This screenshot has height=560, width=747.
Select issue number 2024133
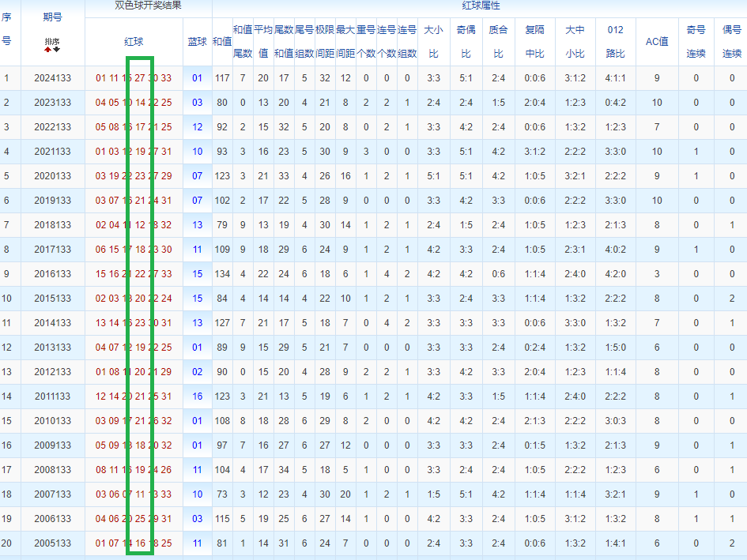point(52,78)
